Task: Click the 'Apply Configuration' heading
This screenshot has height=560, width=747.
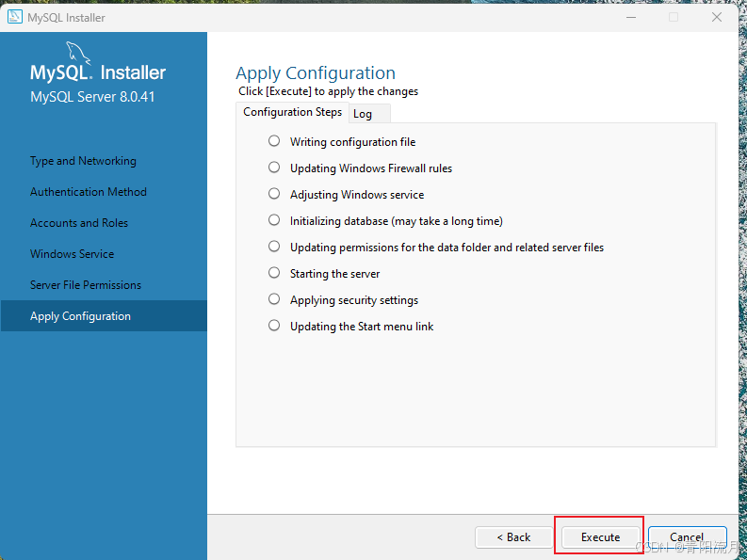Action: [x=316, y=73]
